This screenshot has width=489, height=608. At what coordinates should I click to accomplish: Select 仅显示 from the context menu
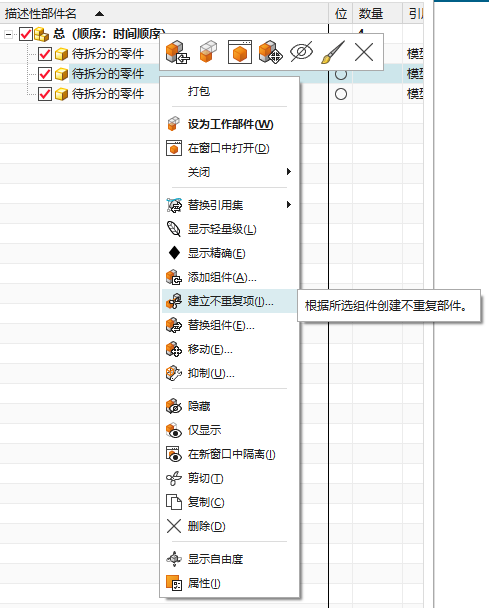(230, 430)
